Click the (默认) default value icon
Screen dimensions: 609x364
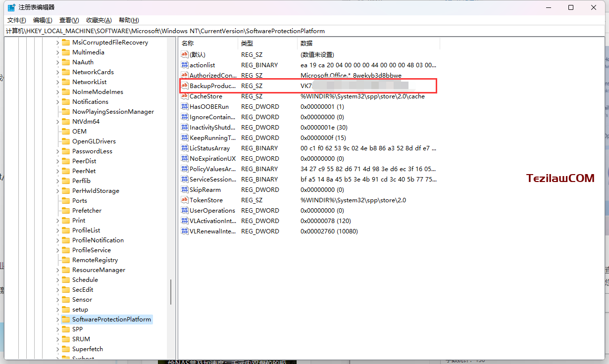point(185,54)
